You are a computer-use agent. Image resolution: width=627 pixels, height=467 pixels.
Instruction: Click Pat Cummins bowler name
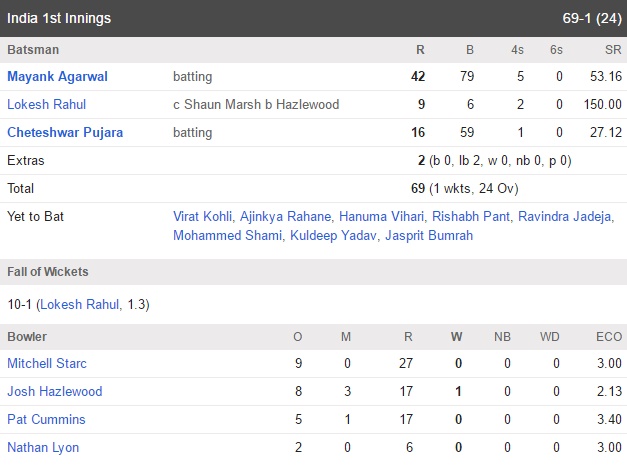(x=46, y=419)
